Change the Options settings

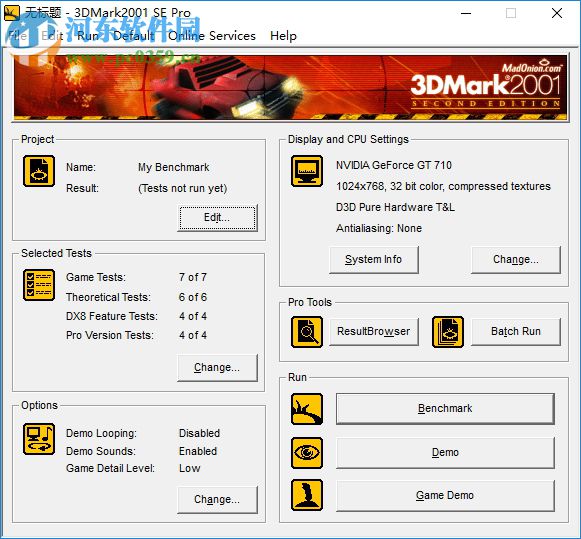click(217, 500)
